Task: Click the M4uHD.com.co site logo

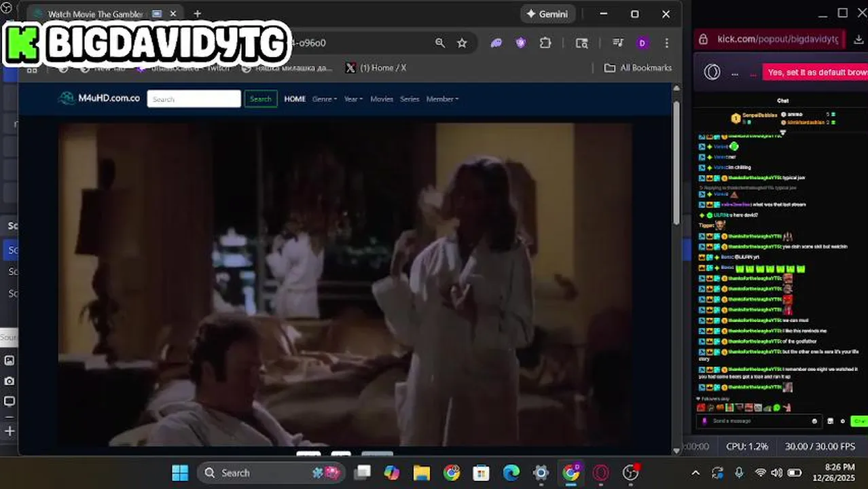Action: click(x=99, y=98)
